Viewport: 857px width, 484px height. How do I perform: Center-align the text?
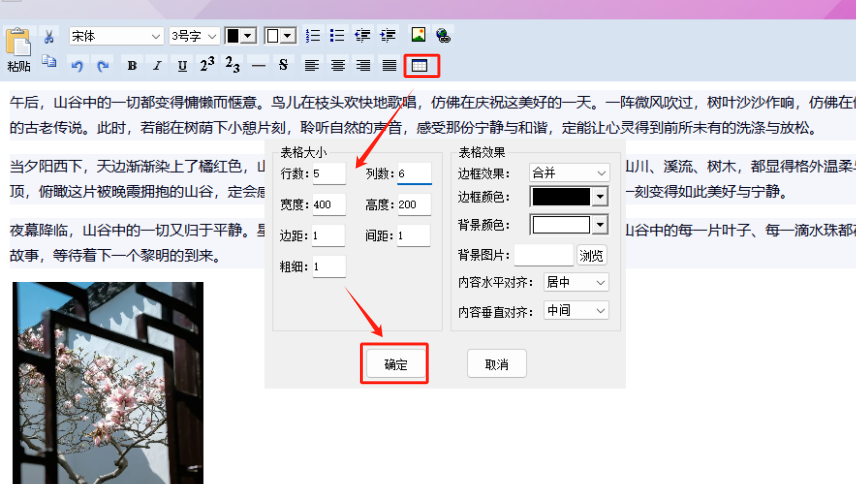[338, 66]
